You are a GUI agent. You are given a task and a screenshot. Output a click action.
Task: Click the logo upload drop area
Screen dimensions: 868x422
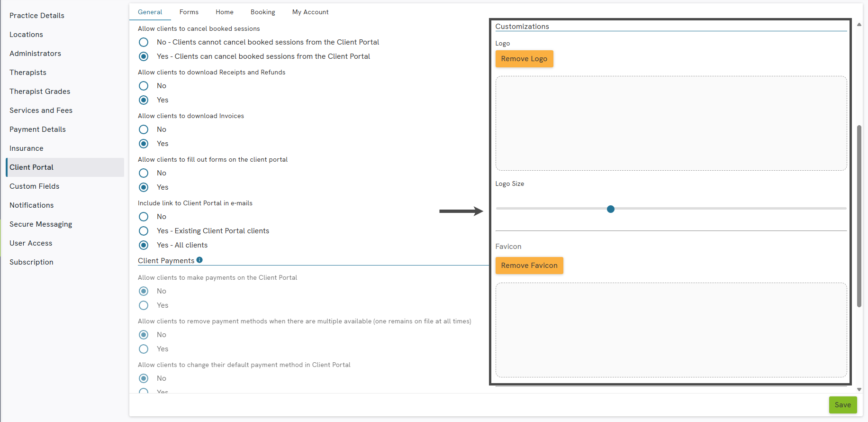click(671, 123)
